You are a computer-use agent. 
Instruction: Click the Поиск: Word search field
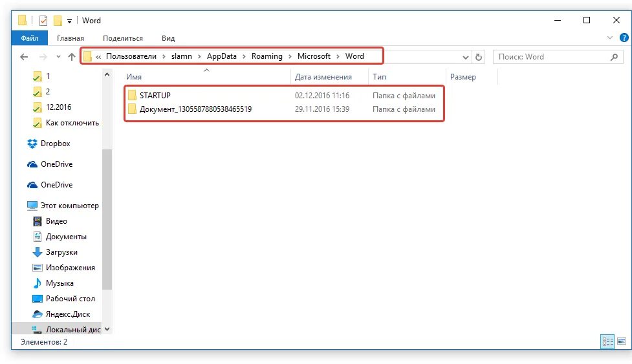(558, 57)
